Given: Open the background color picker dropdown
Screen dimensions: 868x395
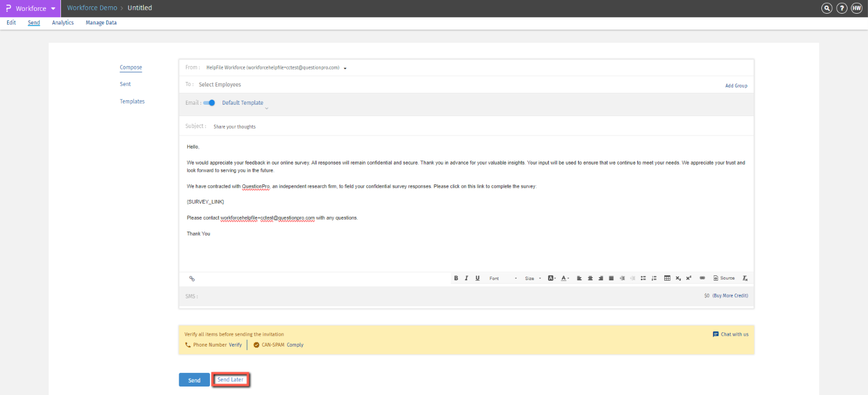Looking at the screenshot, I should (552, 278).
